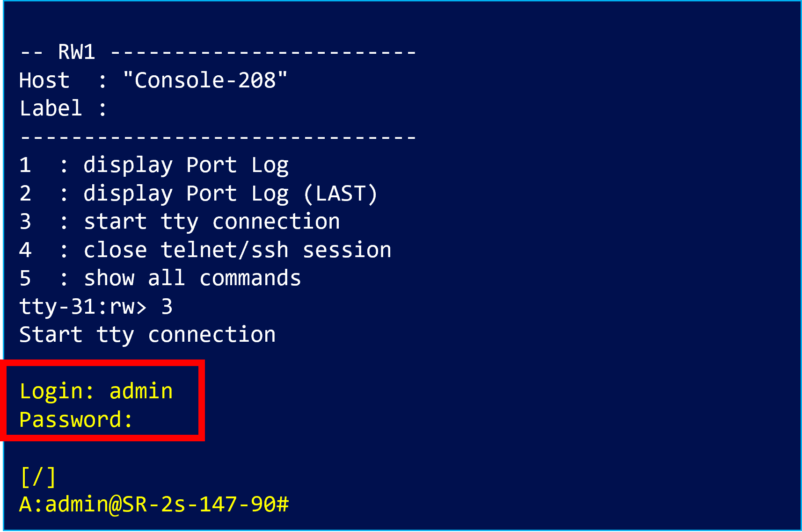The width and height of the screenshot is (802, 532).
Task: Click the A:admin@SR-2s-147-90# command prompt
Action: coord(154,505)
